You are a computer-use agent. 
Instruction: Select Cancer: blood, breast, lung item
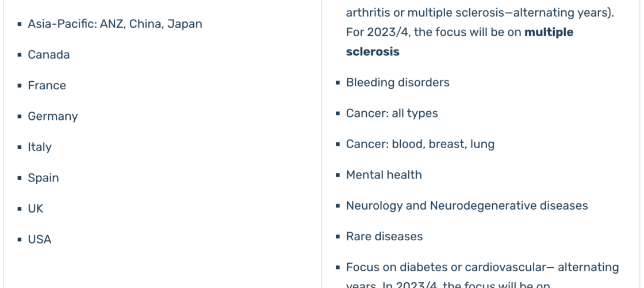point(420,144)
